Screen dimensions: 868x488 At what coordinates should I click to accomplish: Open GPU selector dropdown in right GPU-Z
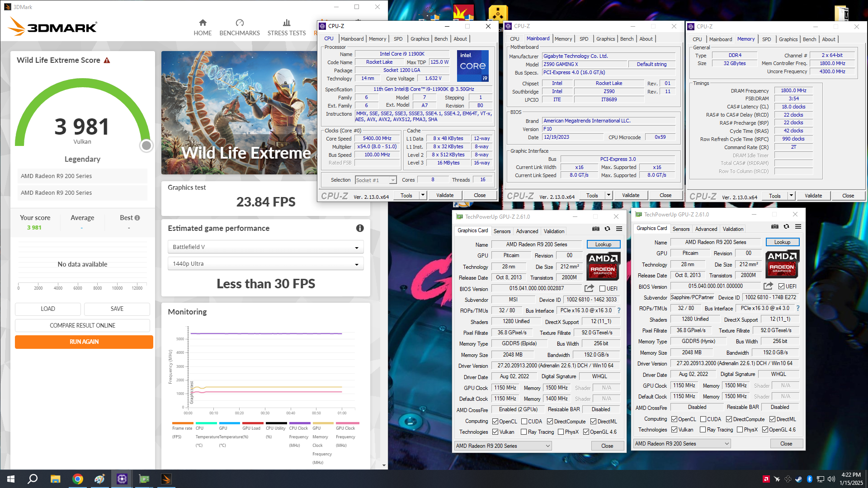click(x=682, y=444)
